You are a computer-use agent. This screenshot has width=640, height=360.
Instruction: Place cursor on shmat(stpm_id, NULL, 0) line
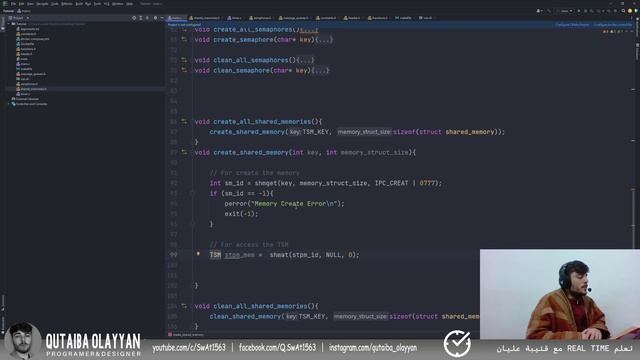284,255
